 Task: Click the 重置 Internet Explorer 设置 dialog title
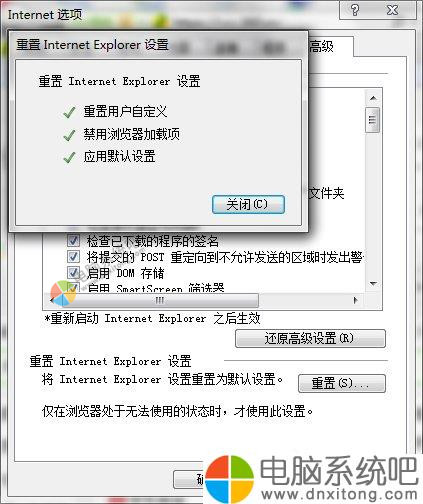pos(93,45)
